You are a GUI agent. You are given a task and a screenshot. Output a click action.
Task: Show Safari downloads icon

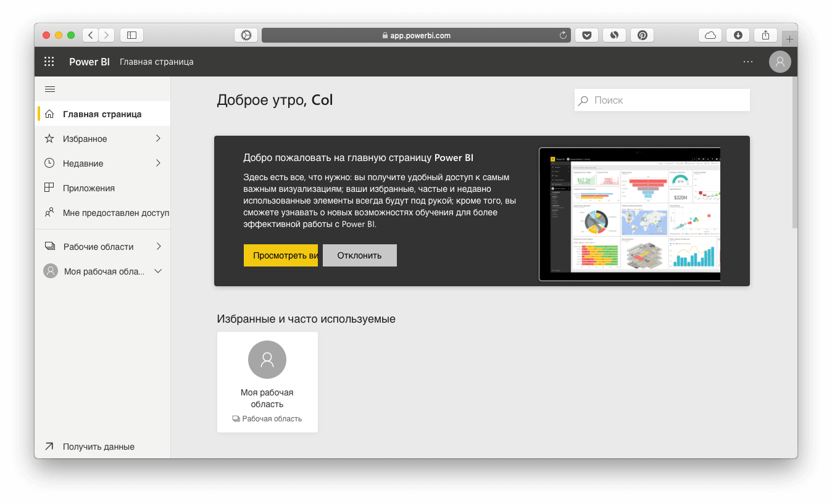pyautogui.click(x=738, y=35)
